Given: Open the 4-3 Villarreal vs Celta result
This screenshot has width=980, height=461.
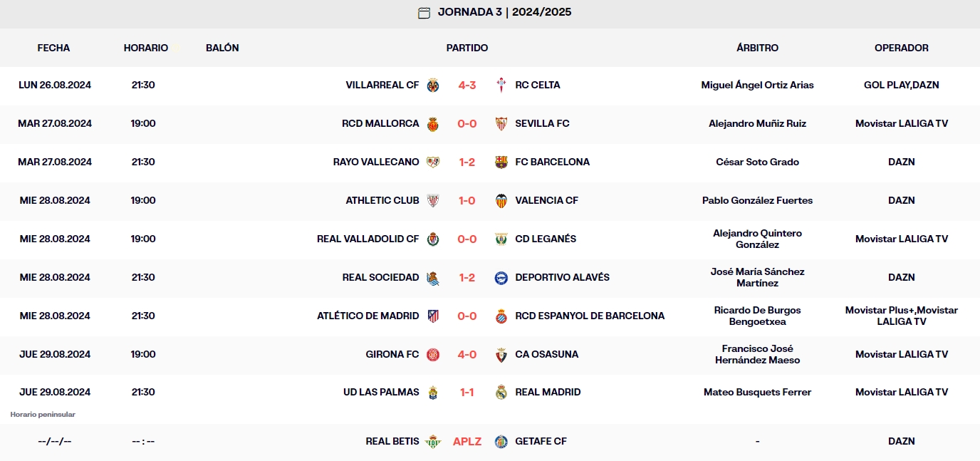Looking at the screenshot, I should (466, 85).
